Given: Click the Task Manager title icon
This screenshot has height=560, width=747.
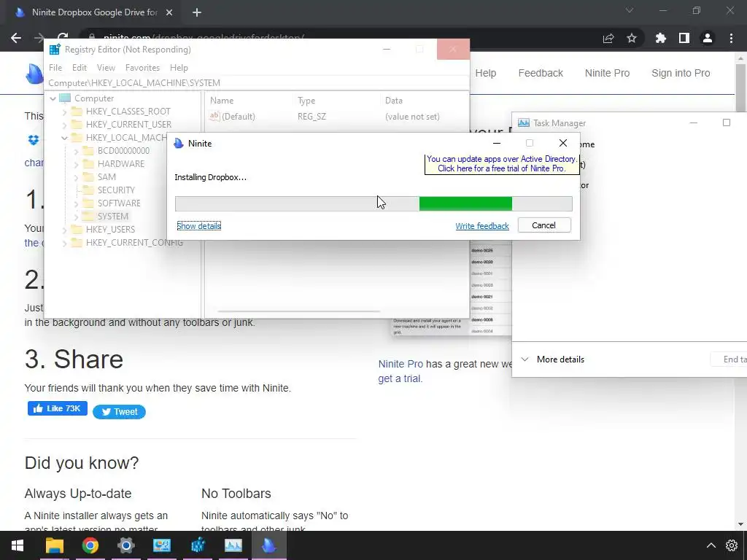Looking at the screenshot, I should [x=524, y=122].
